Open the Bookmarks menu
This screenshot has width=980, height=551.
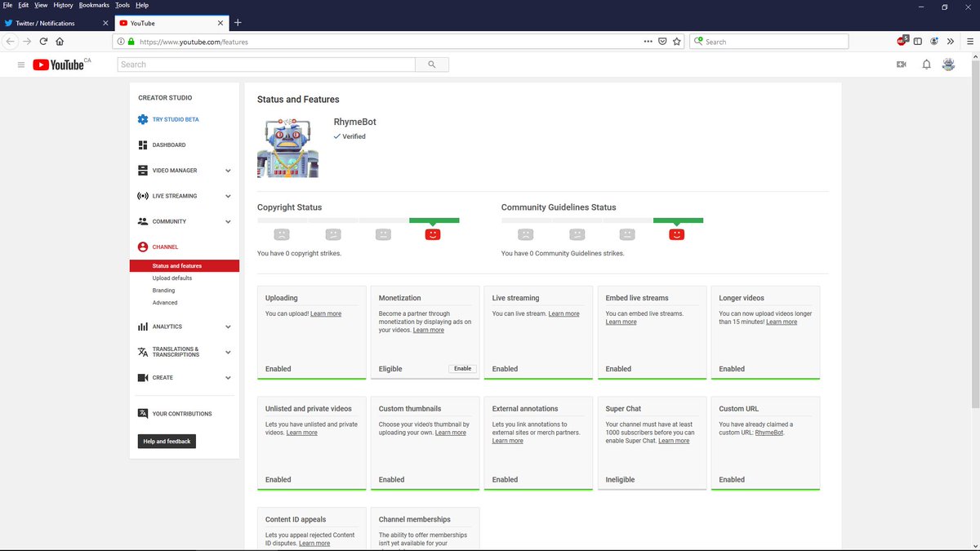click(94, 5)
